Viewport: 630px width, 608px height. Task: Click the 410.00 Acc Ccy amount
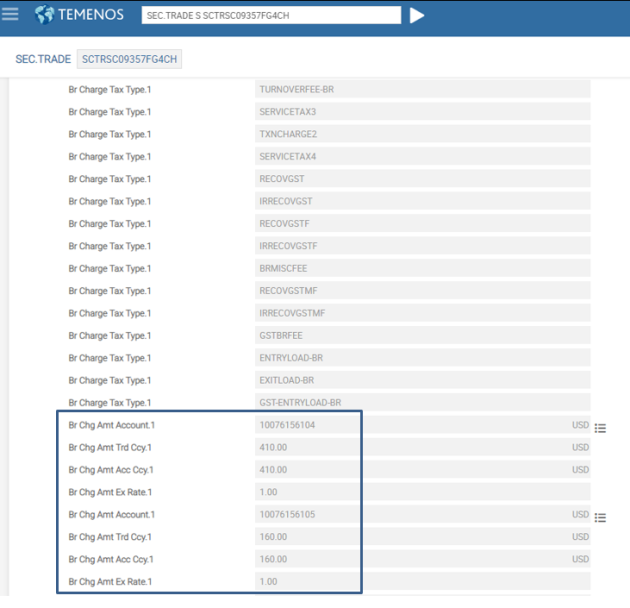(x=273, y=469)
